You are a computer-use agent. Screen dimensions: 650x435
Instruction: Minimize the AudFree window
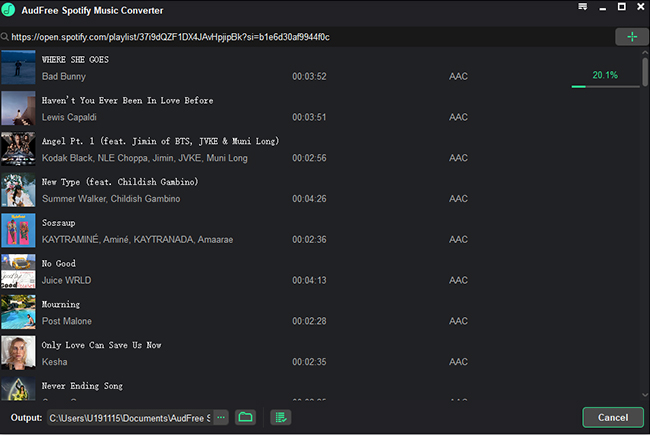click(602, 7)
